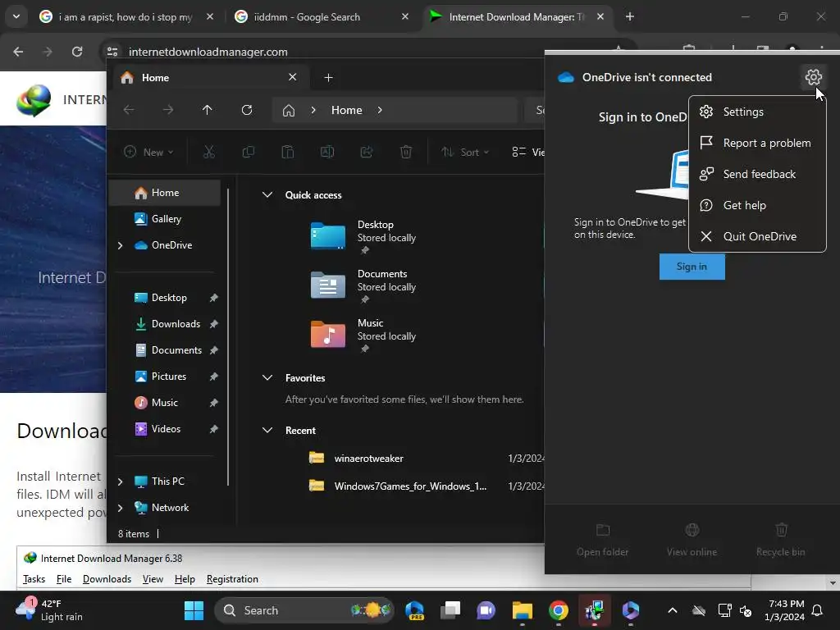Open the New dropdown in Explorer toolbar
Viewport: 840px width, 630px height.
click(149, 152)
